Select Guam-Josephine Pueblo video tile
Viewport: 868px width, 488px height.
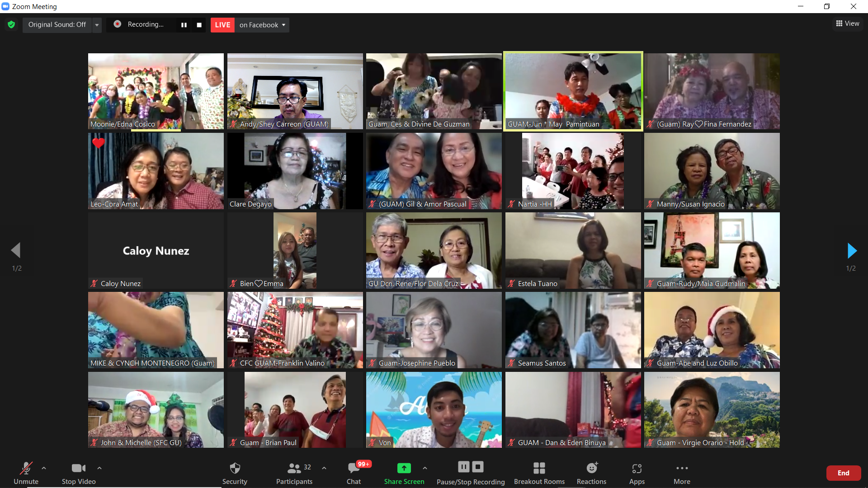click(x=434, y=330)
